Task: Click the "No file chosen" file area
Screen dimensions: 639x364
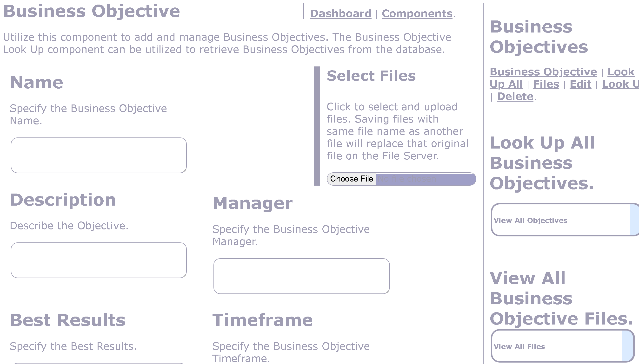Action: [x=425, y=179]
